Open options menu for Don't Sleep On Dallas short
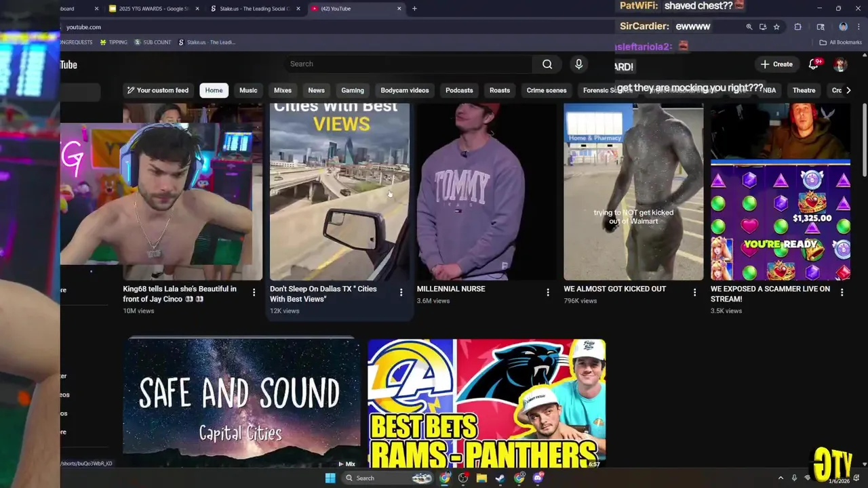Viewport: 868px width, 488px height. [x=401, y=292]
